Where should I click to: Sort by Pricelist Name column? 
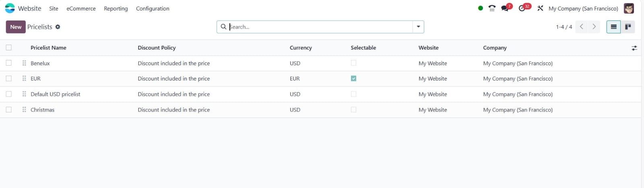click(48, 48)
